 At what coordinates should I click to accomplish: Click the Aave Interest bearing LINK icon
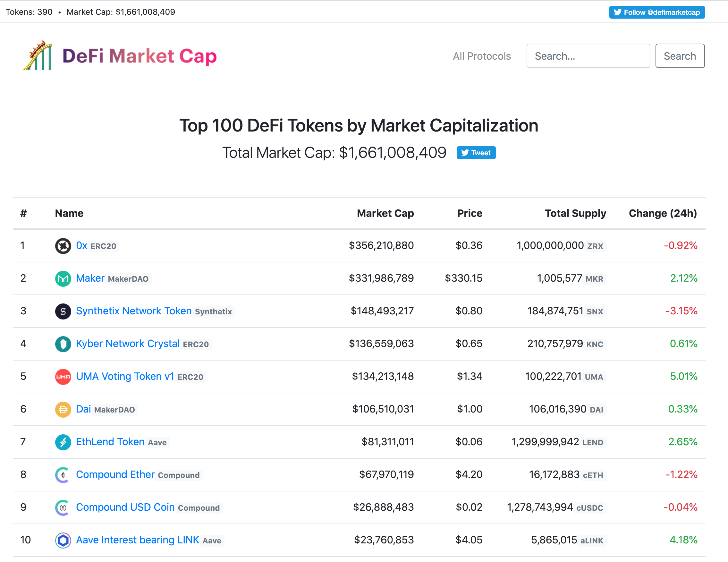coord(63,540)
